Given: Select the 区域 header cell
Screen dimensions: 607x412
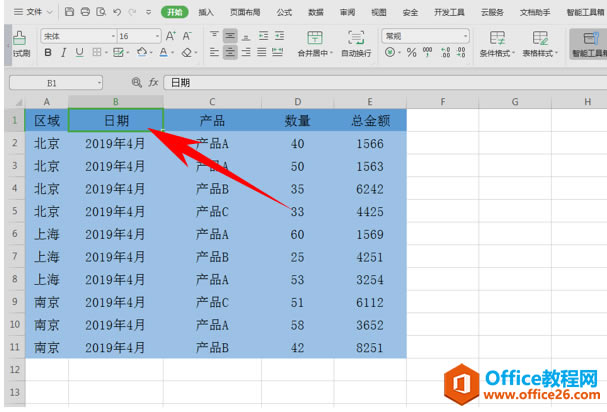Looking at the screenshot, I should [47, 120].
